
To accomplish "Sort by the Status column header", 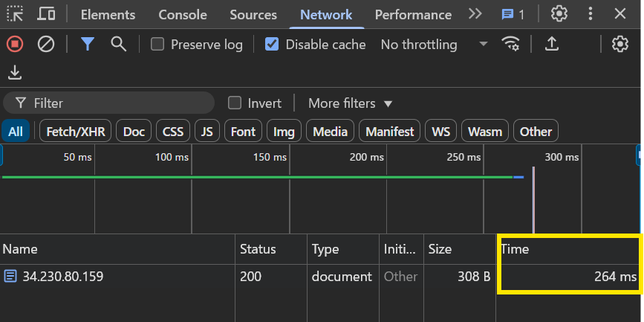I will [x=271, y=249].
